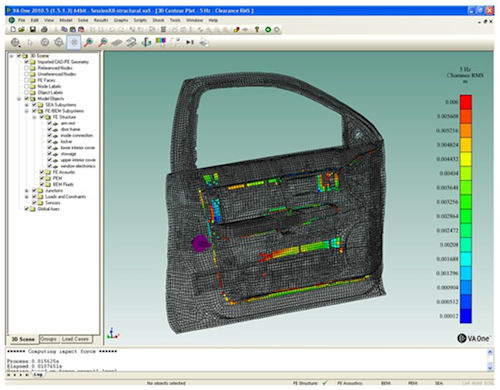Switch to the Groups tab

tap(49, 339)
